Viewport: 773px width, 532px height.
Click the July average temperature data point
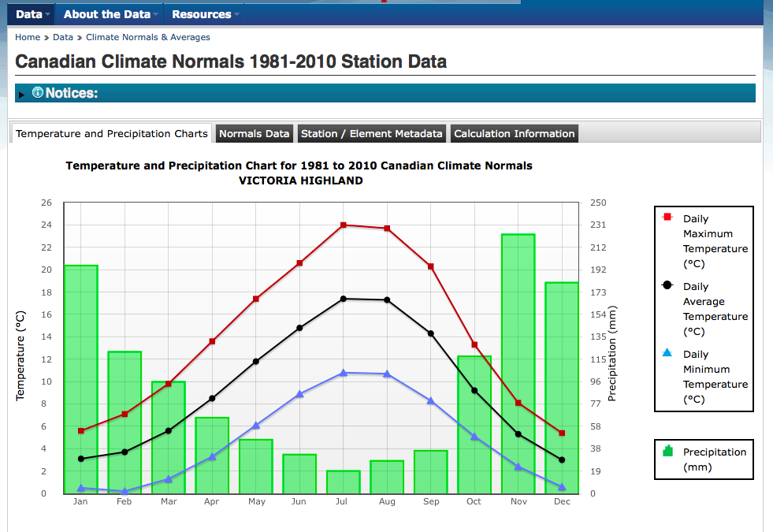coord(343,299)
